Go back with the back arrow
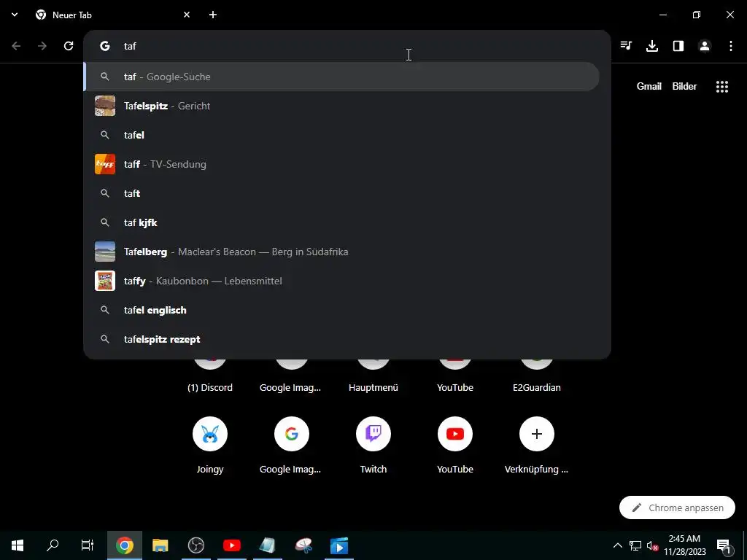The height and width of the screenshot is (560, 747). 16,46
